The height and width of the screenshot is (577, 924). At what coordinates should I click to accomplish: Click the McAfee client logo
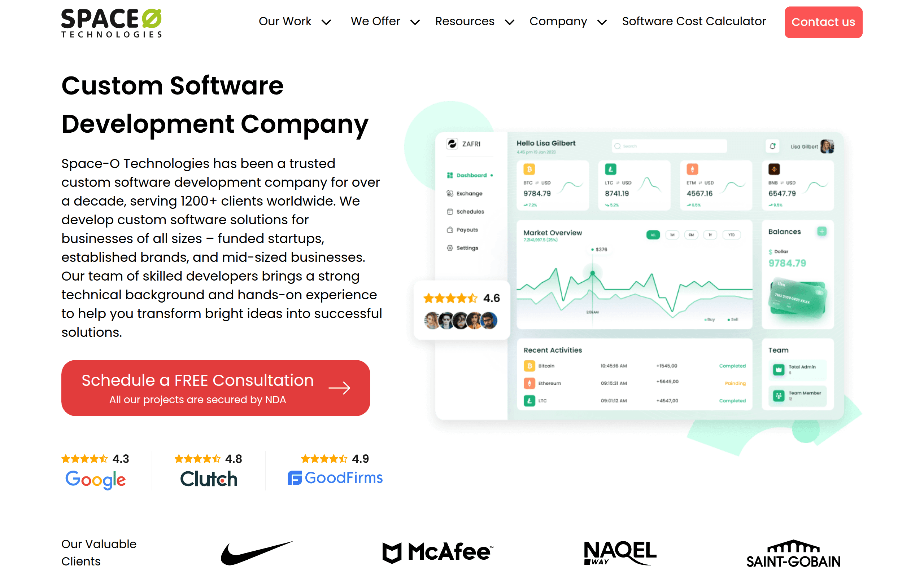437,552
